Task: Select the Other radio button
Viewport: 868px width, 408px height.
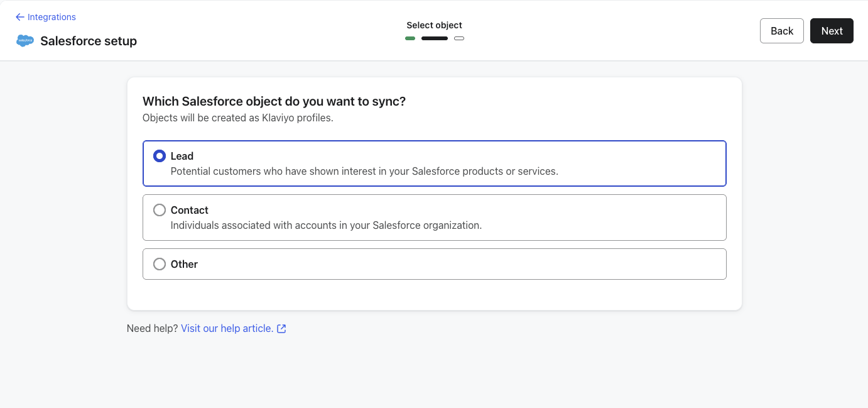Action: pos(160,264)
